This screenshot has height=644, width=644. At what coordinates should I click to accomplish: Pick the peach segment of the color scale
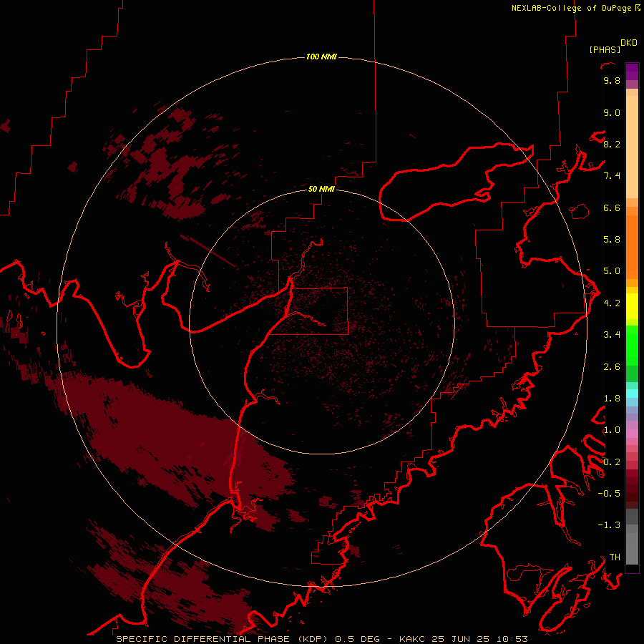(x=632, y=147)
